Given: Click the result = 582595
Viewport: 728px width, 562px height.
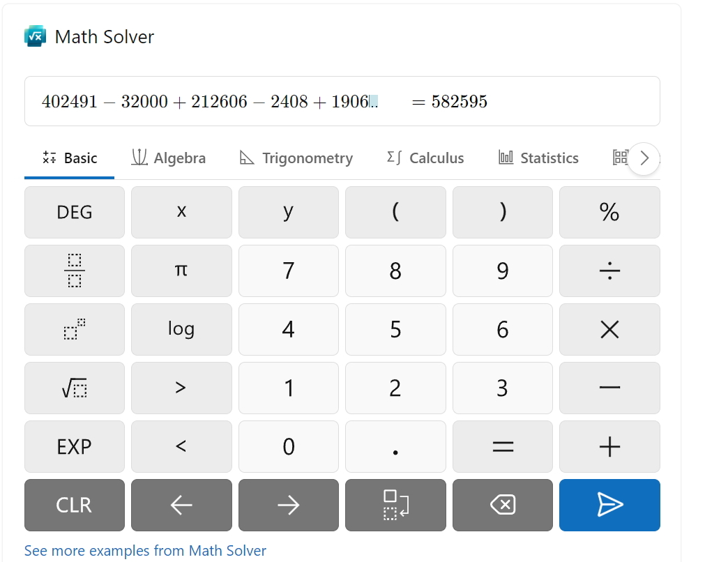Looking at the screenshot, I should (x=450, y=102).
